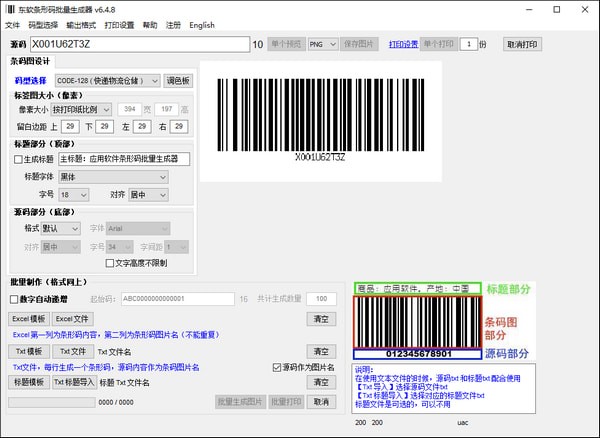Enable the 生成标题 checkbox

pos(18,158)
